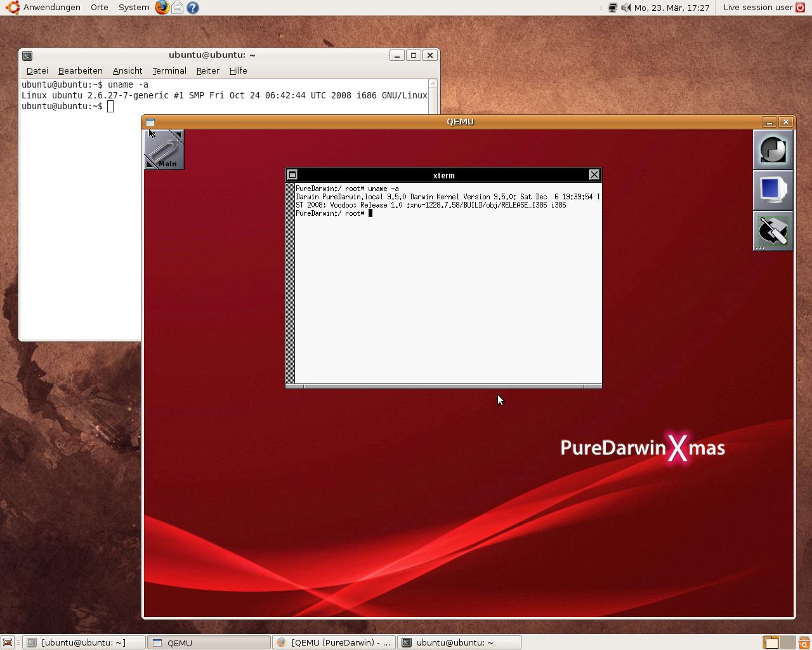Click the network connection tray icon
This screenshot has width=812, height=650.
[x=613, y=8]
